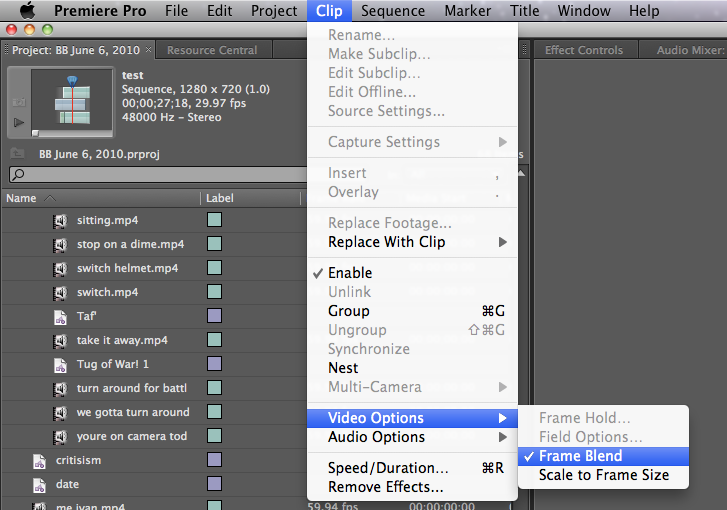Click the title icon for Taf'

[60, 317]
